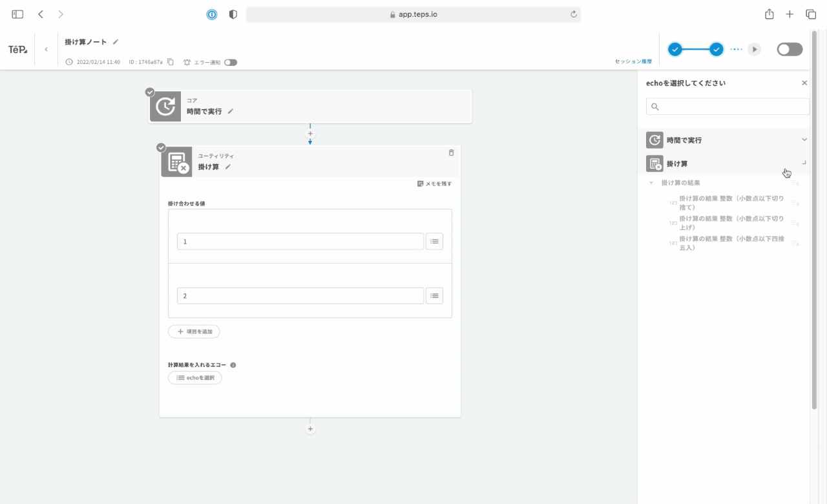The height and width of the screenshot is (504, 827).
Task: Click the echoを選択 button
Action: [195, 378]
